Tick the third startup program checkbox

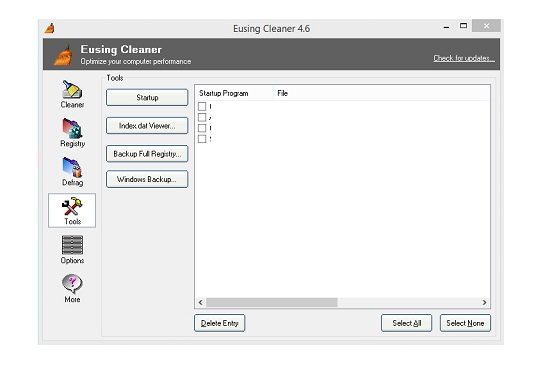(202, 128)
